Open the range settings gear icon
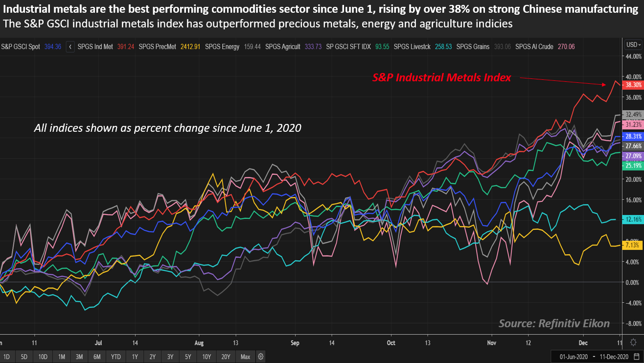 (x=261, y=356)
